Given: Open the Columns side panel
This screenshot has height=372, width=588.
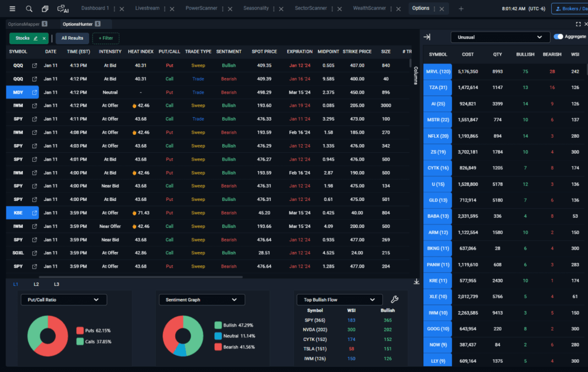Looking at the screenshot, I should tap(416, 75).
